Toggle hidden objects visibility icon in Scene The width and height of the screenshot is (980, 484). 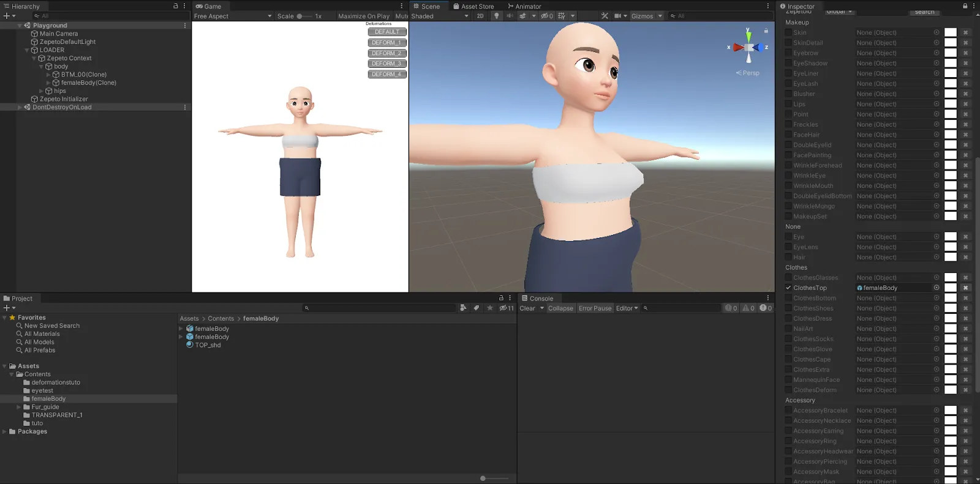pyautogui.click(x=547, y=16)
